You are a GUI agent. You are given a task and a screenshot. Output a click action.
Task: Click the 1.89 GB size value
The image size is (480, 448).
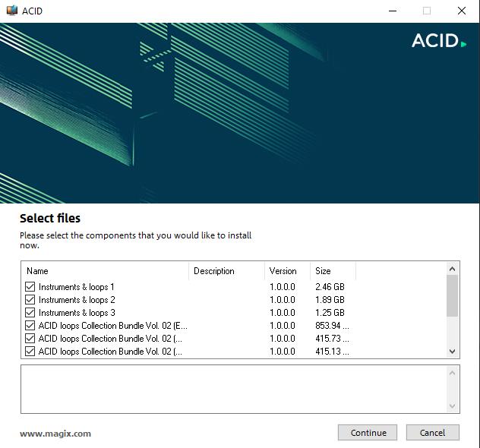[330, 300]
